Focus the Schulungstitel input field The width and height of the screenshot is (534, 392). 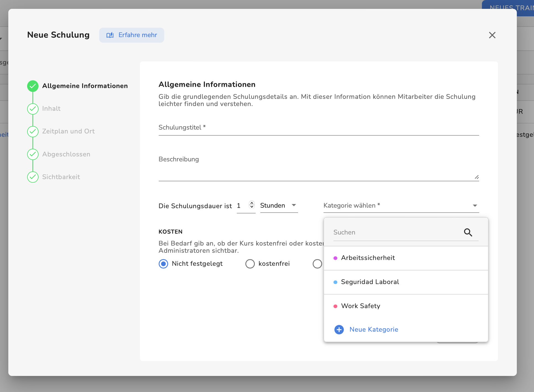pos(319,128)
